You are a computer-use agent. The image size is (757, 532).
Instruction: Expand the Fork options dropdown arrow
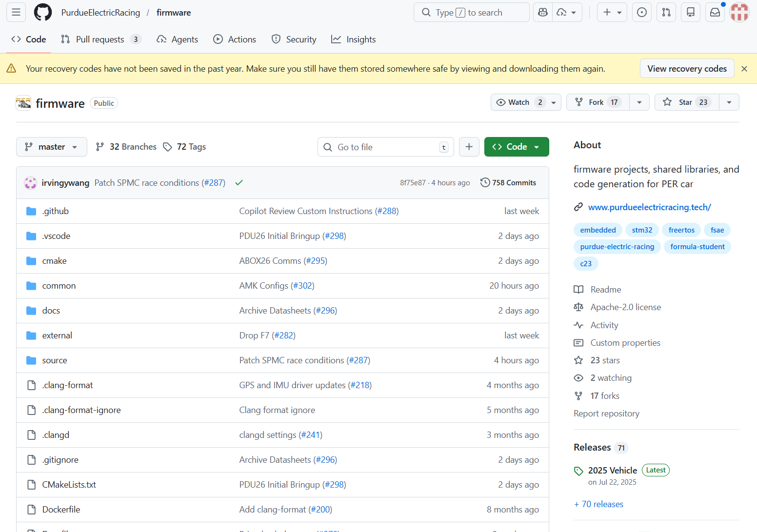click(x=639, y=102)
